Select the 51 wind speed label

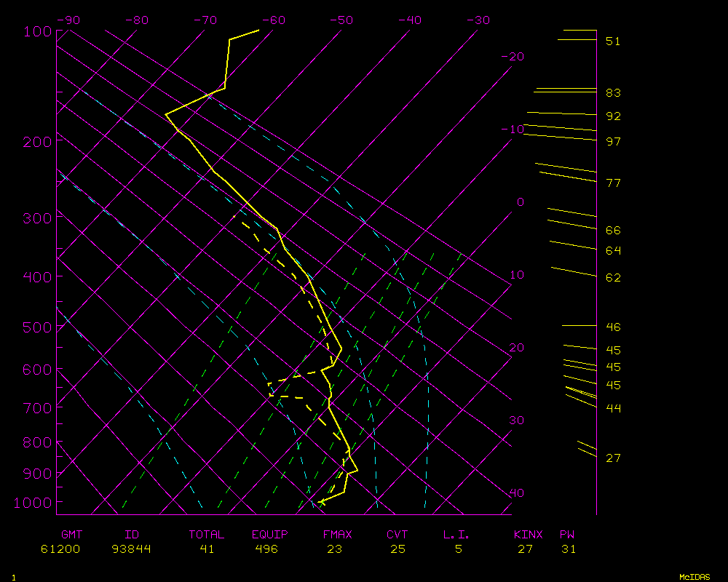(613, 41)
